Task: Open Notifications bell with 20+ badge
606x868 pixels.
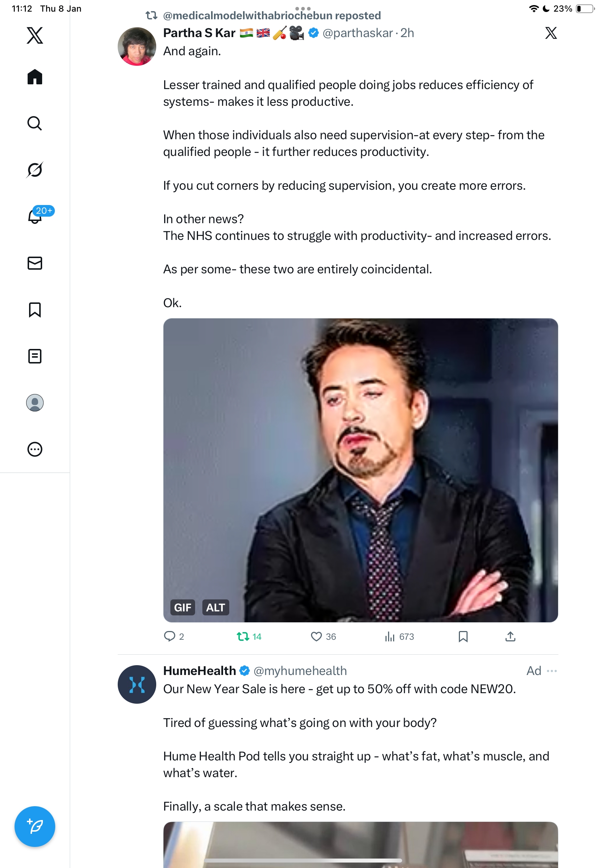Action: click(35, 216)
